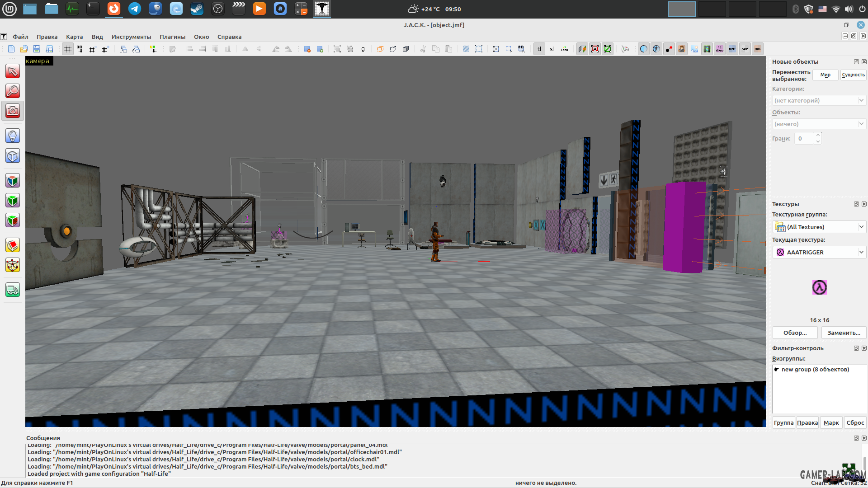Image resolution: width=868 pixels, height=488 pixels.
Task: Click the Мир button
Action: [825, 75]
